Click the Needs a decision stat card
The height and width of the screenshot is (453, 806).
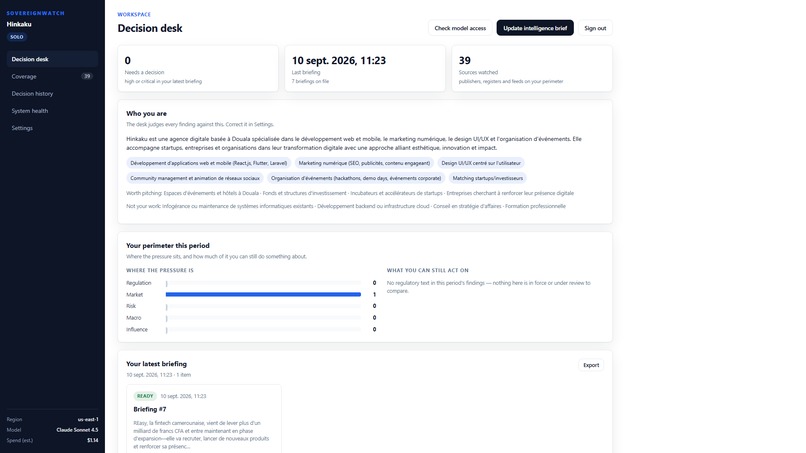(x=198, y=68)
